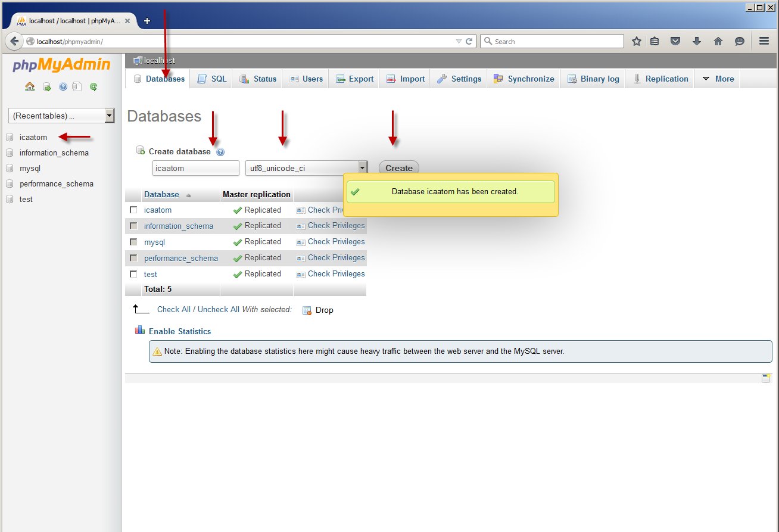This screenshot has width=779, height=532.
Task: Click the Create database button
Action: pos(399,168)
